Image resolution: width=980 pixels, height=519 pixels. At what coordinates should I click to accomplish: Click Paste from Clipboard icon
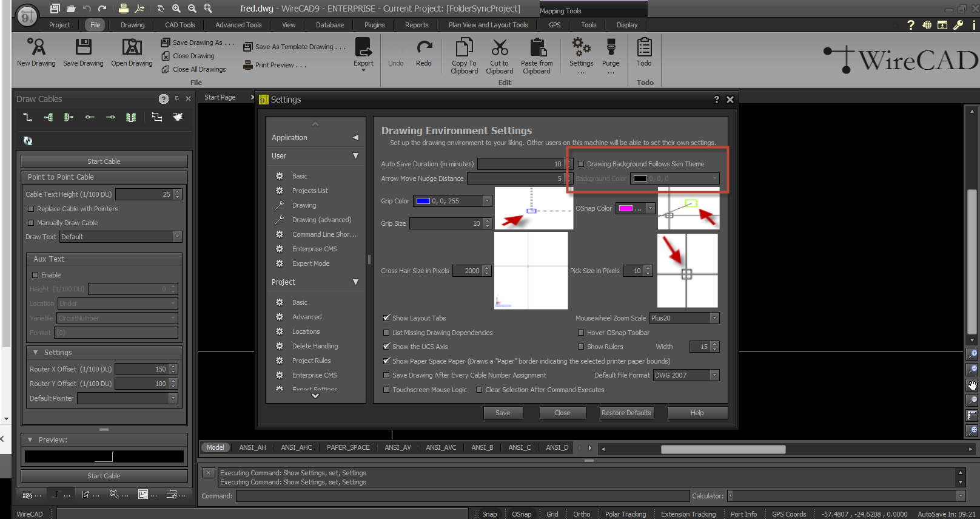pos(537,47)
